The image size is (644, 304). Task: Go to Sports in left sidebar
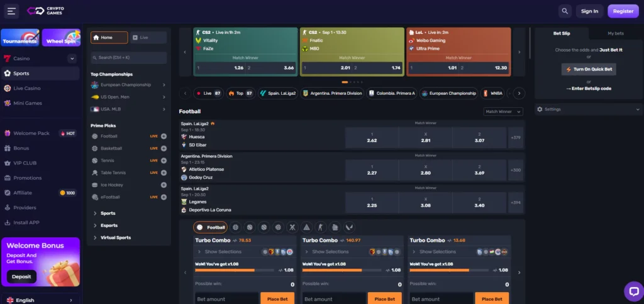point(40,73)
